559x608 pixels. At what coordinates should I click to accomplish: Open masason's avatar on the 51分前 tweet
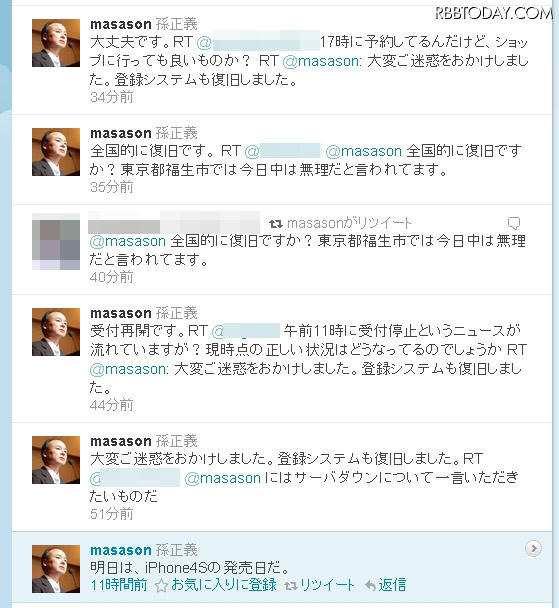56,460
